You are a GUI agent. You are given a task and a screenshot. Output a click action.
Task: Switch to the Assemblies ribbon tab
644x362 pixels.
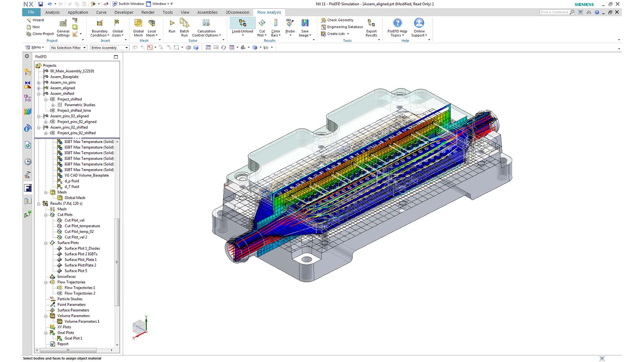pyautogui.click(x=207, y=12)
